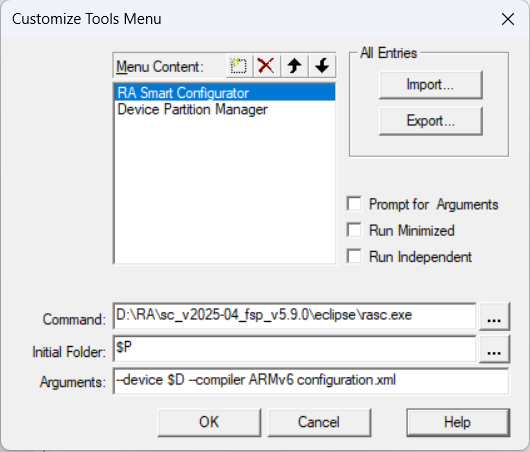The width and height of the screenshot is (530, 452).
Task: Move the selected entry up
Action: coord(294,66)
